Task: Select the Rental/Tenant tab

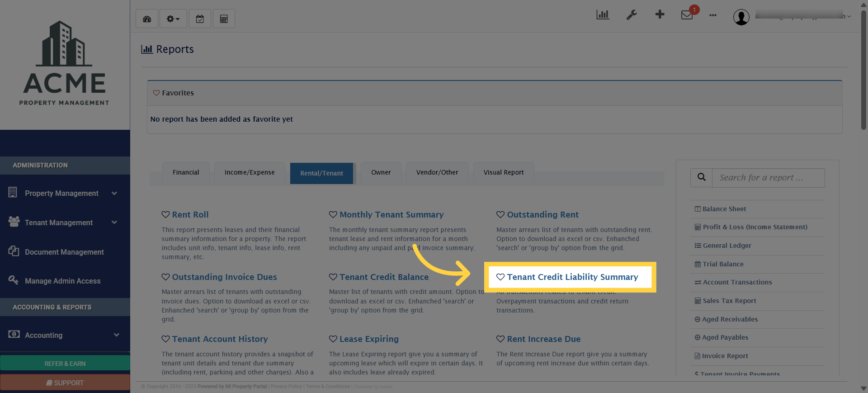Action: coord(322,173)
